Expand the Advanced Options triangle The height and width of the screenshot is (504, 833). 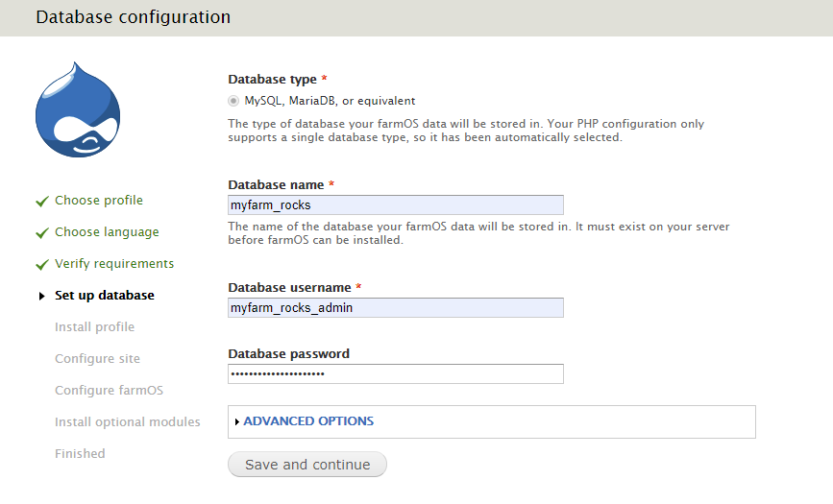(237, 421)
